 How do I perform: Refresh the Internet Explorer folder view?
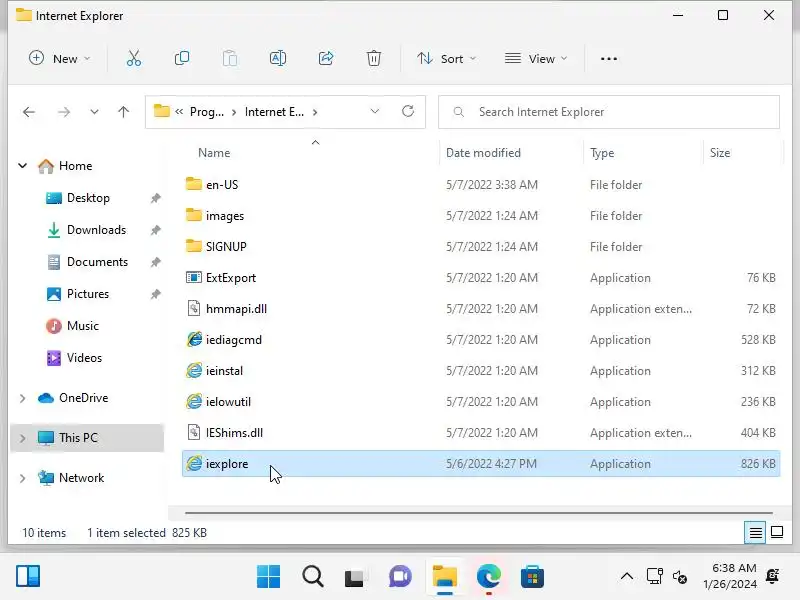[408, 111]
